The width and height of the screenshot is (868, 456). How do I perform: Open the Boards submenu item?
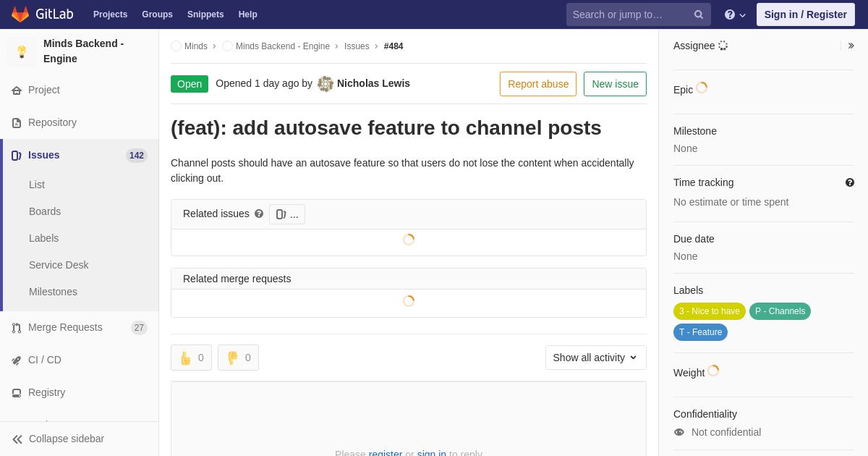(x=45, y=211)
